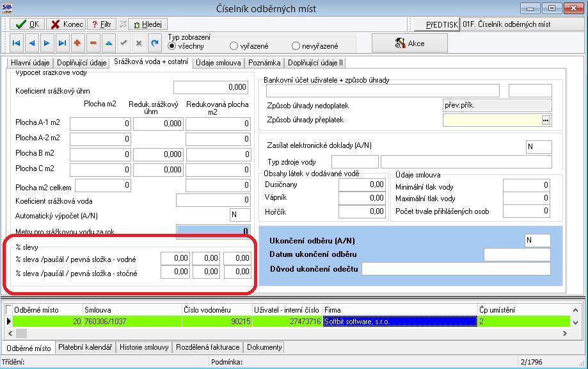Click the Datum ukončení odběru field
The height and width of the screenshot is (369, 588).
coord(517,254)
